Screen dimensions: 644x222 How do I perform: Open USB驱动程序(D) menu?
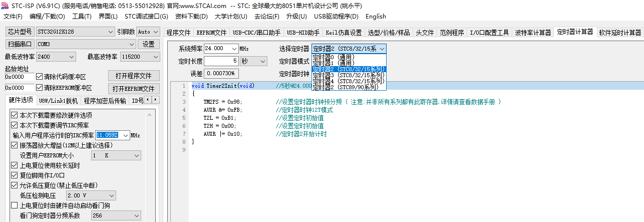[336, 17]
